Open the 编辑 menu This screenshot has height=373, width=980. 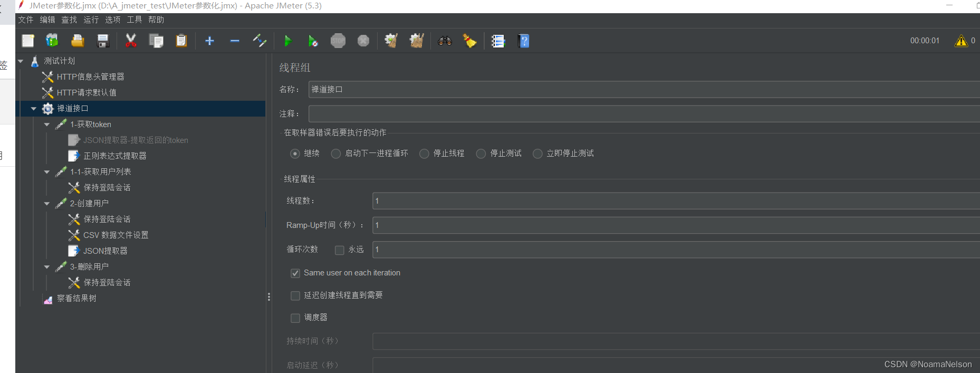[47, 20]
